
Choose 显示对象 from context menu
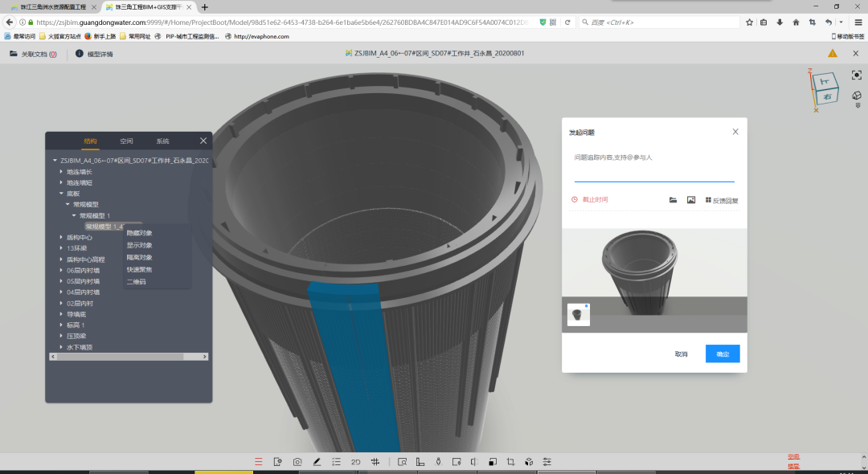point(140,246)
